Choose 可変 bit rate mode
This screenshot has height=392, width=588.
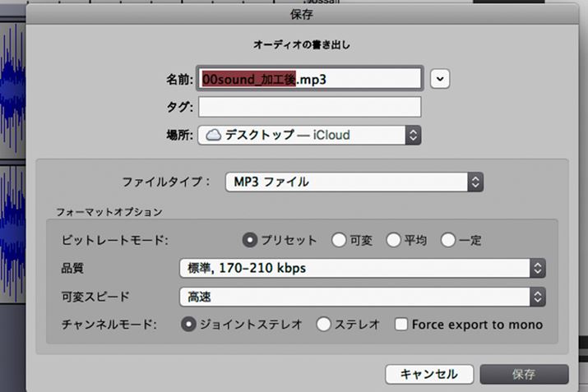pyautogui.click(x=339, y=241)
